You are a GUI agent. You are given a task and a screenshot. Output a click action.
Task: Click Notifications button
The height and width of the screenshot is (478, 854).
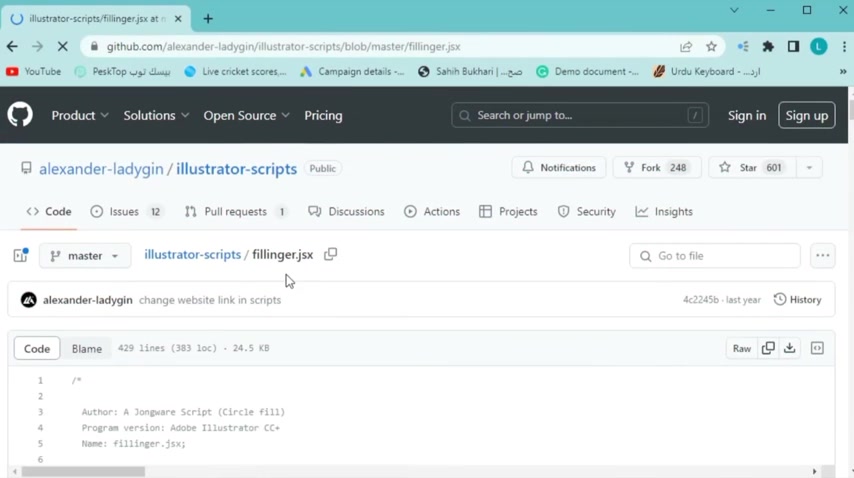pyautogui.click(x=559, y=168)
